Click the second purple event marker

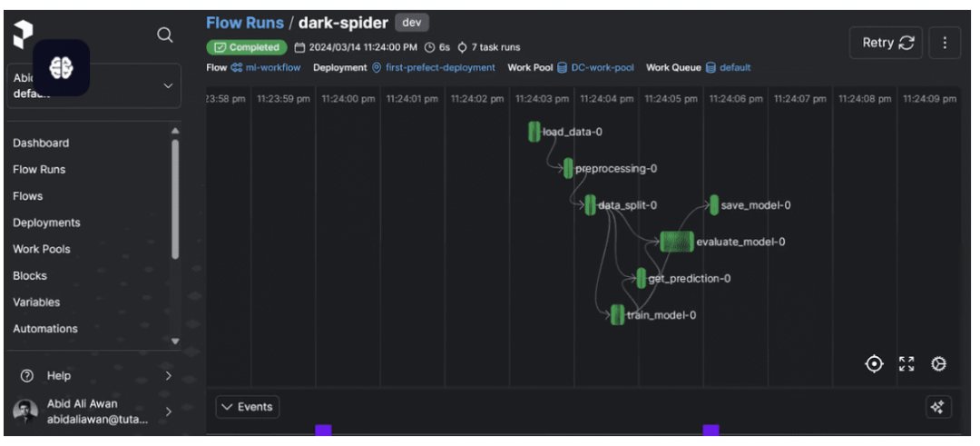click(710, 430)
